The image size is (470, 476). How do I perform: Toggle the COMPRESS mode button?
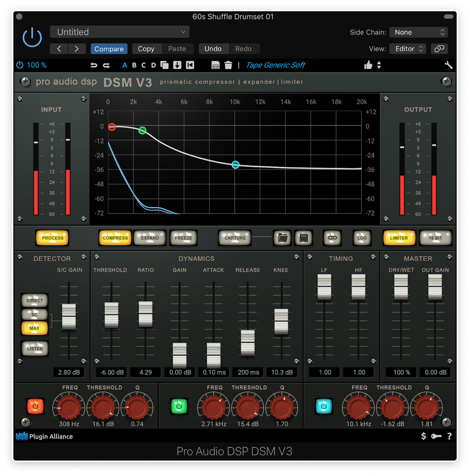pos(115,238)
